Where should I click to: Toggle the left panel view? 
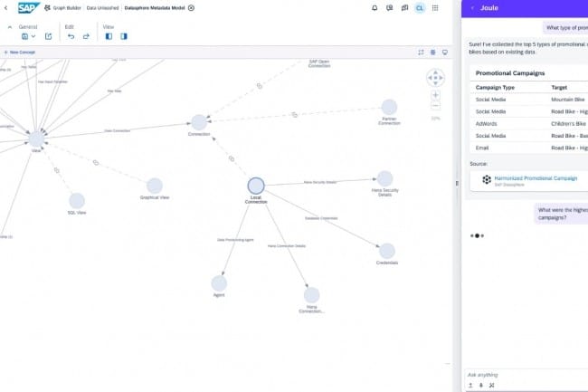tap(109, 36)
